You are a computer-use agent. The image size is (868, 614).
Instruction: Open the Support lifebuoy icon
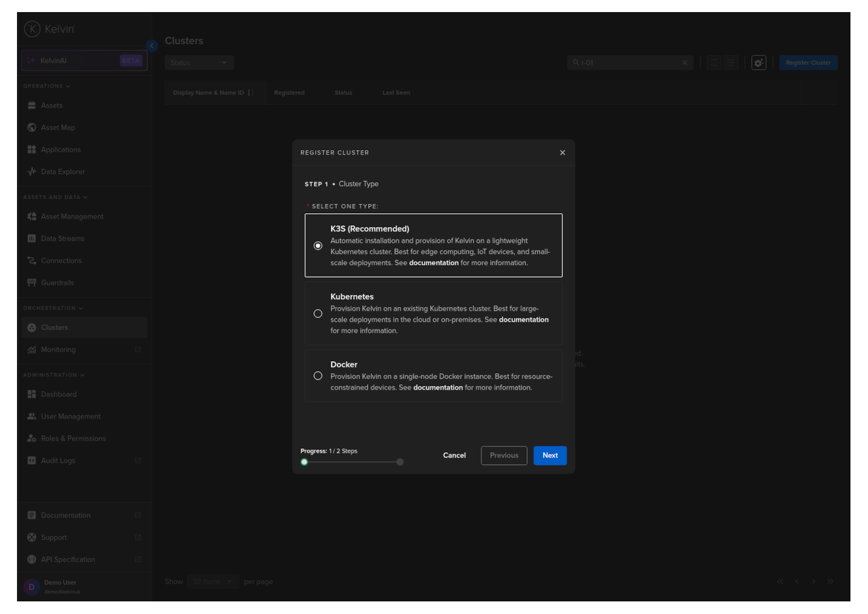(x=32, y=537)
